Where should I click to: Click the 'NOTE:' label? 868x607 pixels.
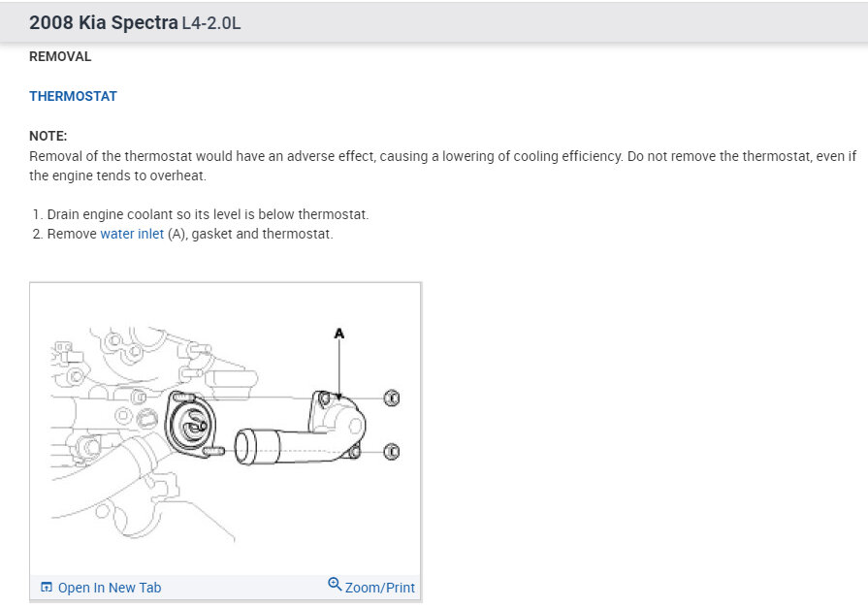pyautogui.click(x=48, y=136)
